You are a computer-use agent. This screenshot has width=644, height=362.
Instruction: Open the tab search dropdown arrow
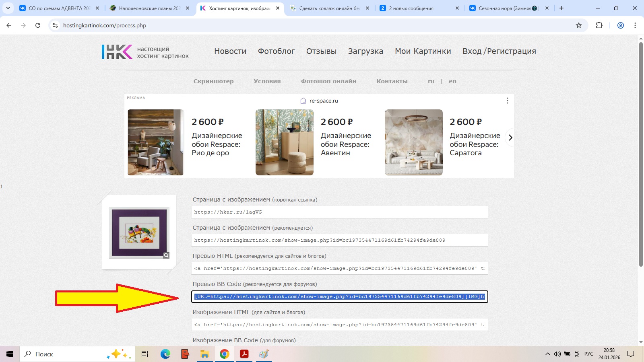click(8, 8)
